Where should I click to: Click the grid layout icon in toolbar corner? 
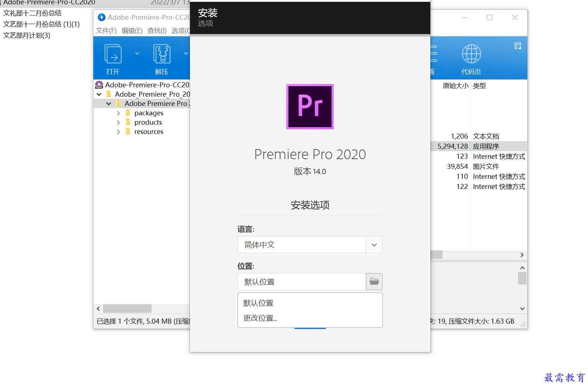pyautogui.click(x=518, y=46)
